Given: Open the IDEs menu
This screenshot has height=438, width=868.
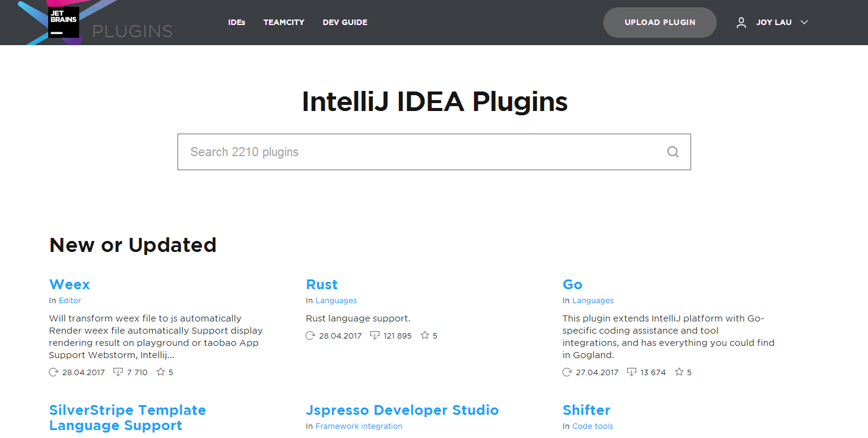Looking at the screenshot, I should [x=237, y=23].
